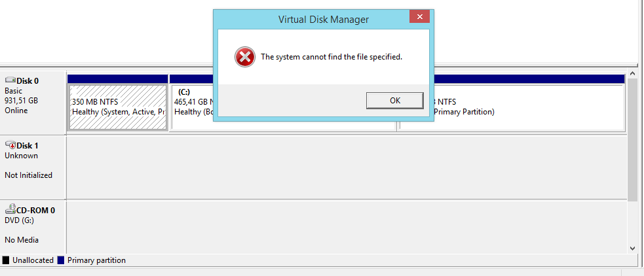This screenshot has width=644, height=276.
Task: Click the scrollbar down arrow
Action: [x=632, y=248]
